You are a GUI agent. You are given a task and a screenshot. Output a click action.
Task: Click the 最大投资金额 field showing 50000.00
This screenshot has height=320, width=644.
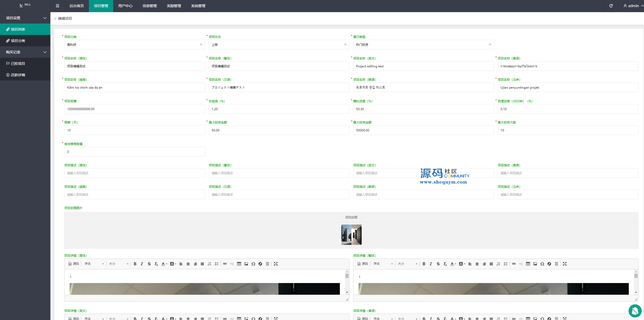(x=423, y=130)
